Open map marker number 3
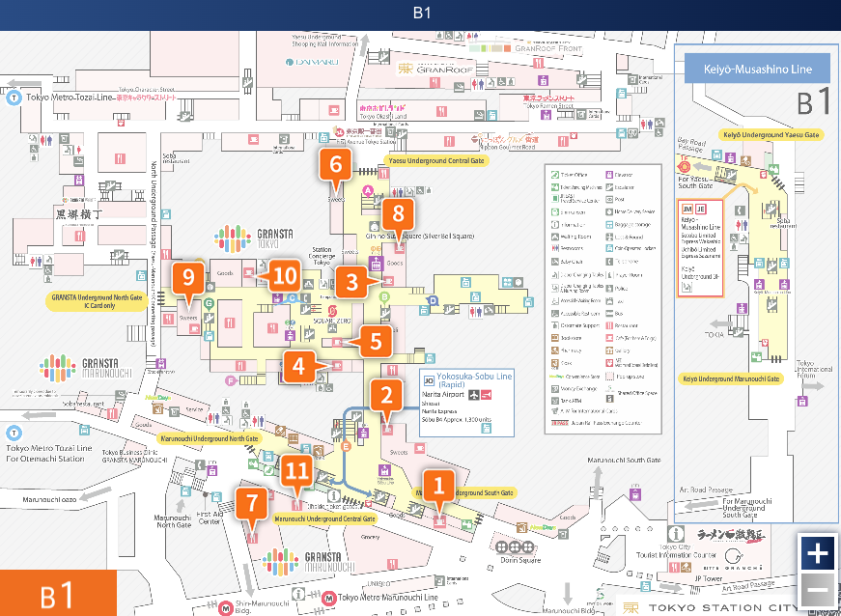This screenshot has width=841, height=616. pos(351,282)
